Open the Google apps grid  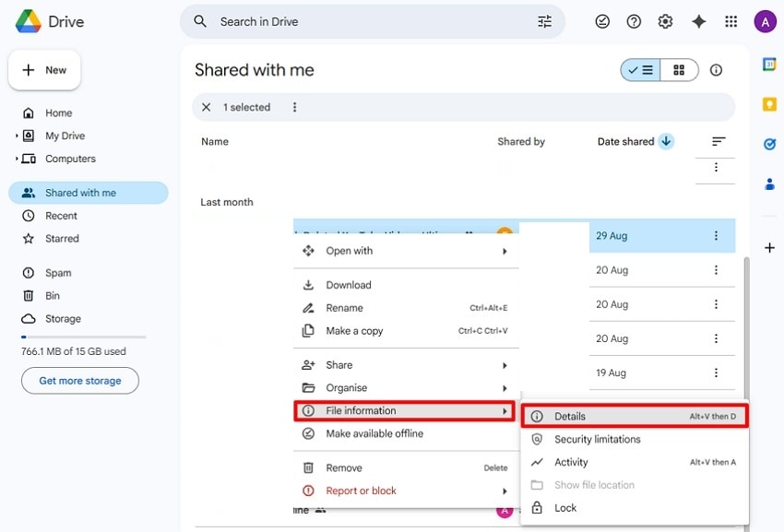[731, 21]
